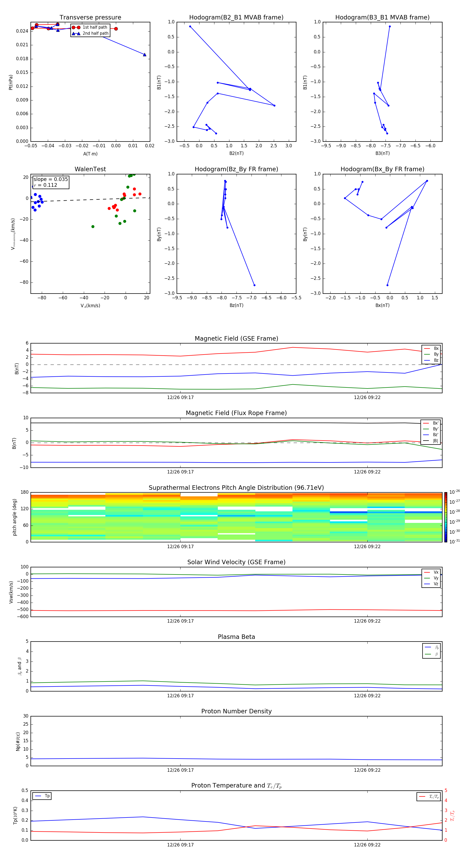Click the "Bx'" legend entry in Flux Rope panel
This screenshot has width=473, height=868.
(x=431, y=423)
